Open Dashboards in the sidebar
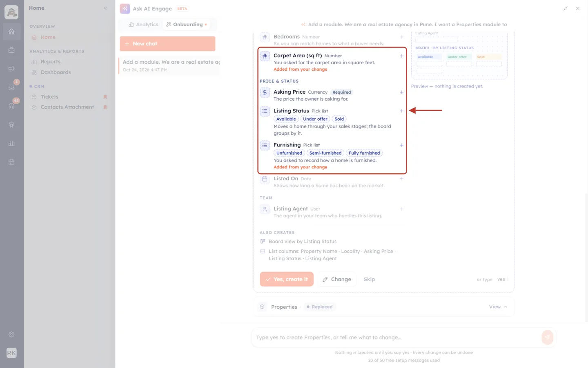Image resolution: width=588 pixels, height=368 pixels. (x=56, y=72)
